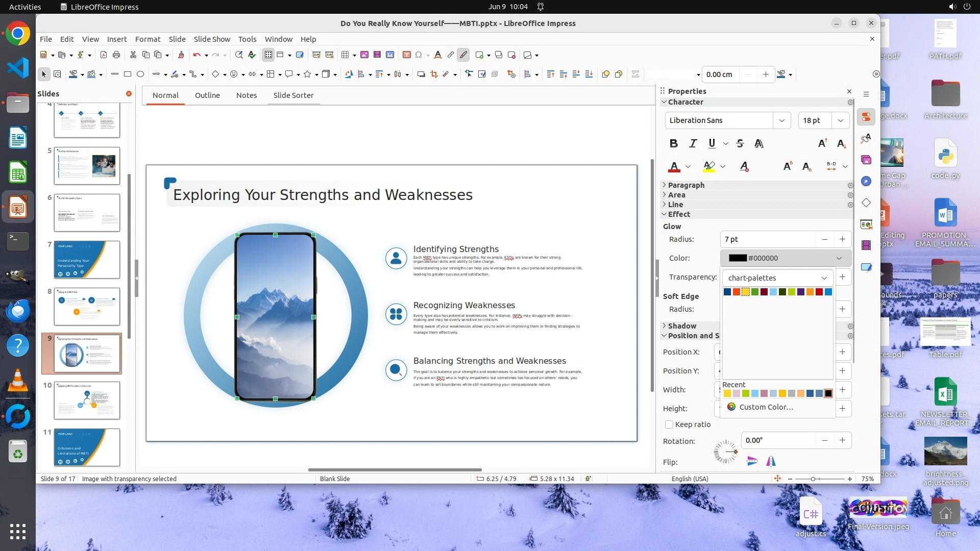Click the Crop image icon

pyautogui.click(x=434, y=74)
